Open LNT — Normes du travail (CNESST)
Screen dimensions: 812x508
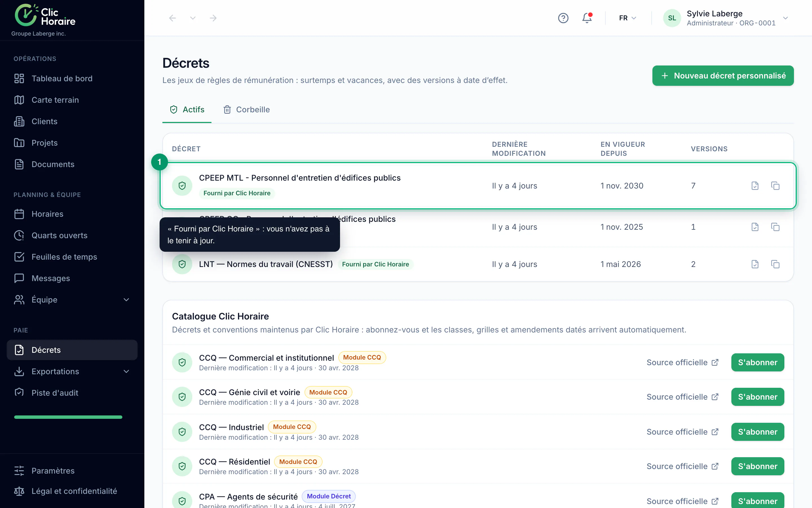pos(266,264)
